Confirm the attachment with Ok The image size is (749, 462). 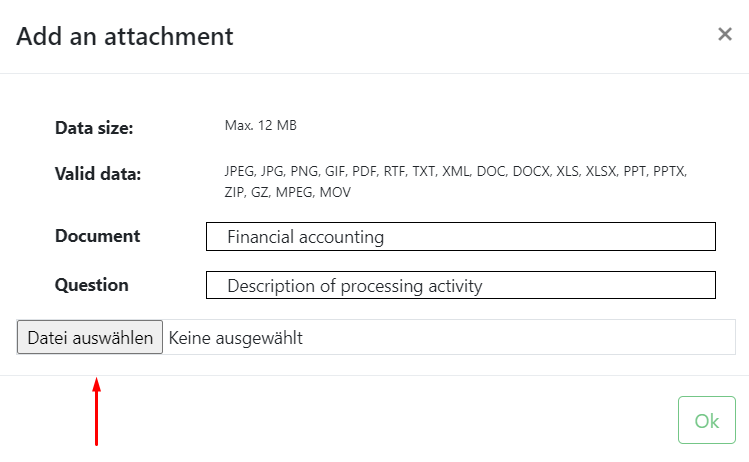point(706,420)
